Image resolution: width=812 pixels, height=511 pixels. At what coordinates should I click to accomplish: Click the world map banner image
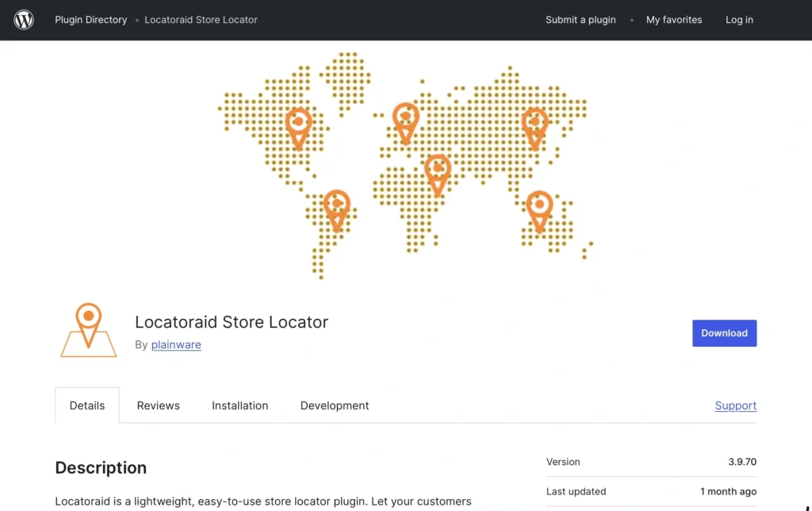pyautogui.click(x=405, y=165)
